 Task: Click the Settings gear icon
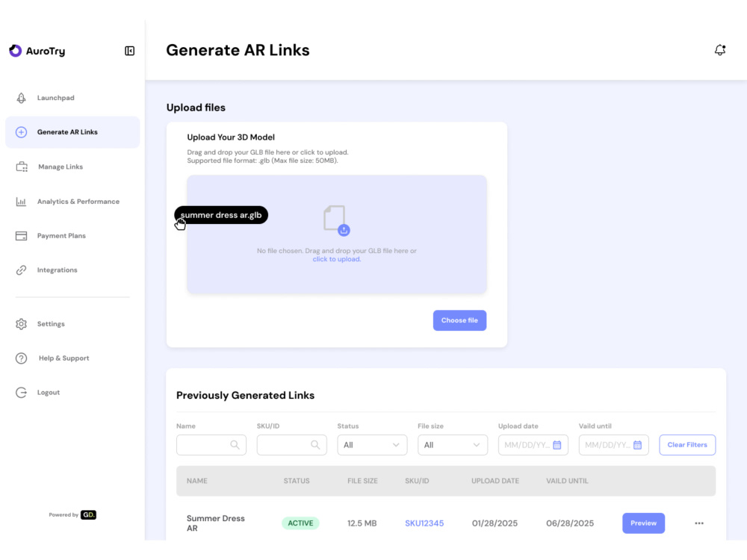[x=21, y=324]
